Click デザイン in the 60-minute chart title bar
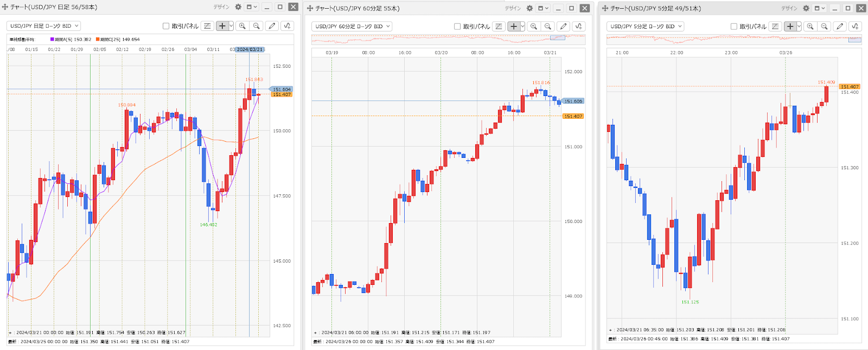This screenshot has height=350, width=868. pos(513,8)
